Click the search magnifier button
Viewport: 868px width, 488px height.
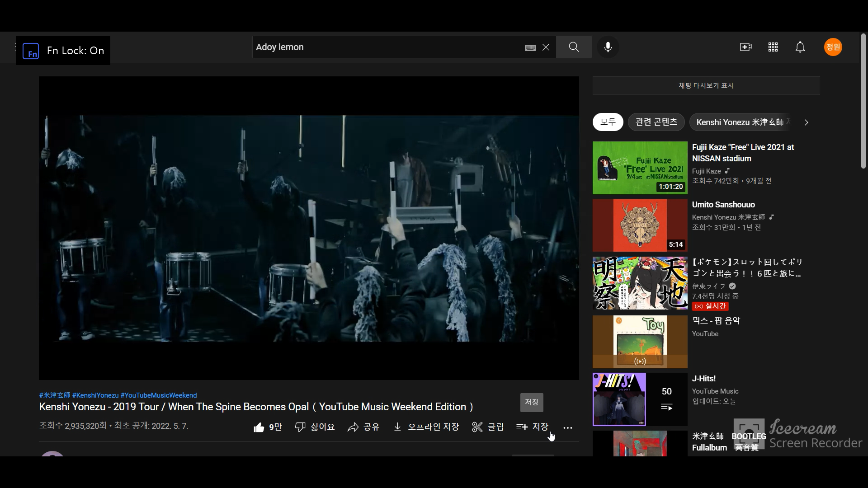coord(574,47)
